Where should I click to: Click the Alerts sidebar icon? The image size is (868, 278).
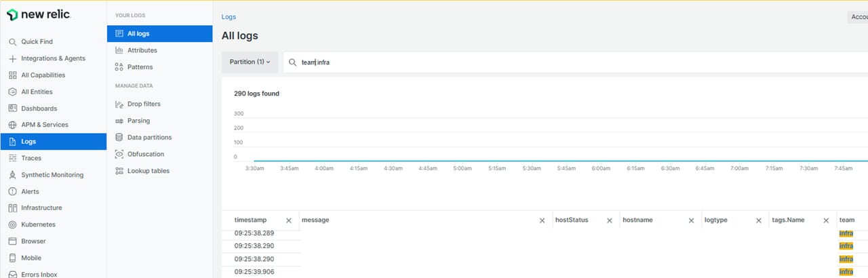tap(12, 192)
